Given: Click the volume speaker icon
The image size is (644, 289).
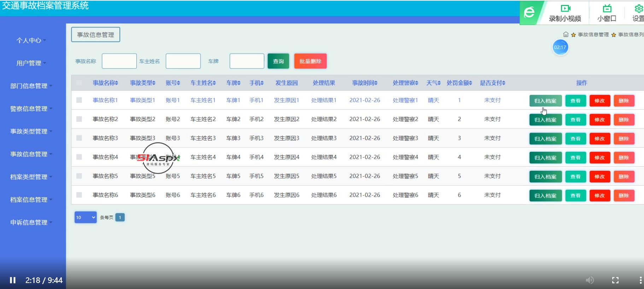Looking at the screenshot, I should click(x=590, y=280).
